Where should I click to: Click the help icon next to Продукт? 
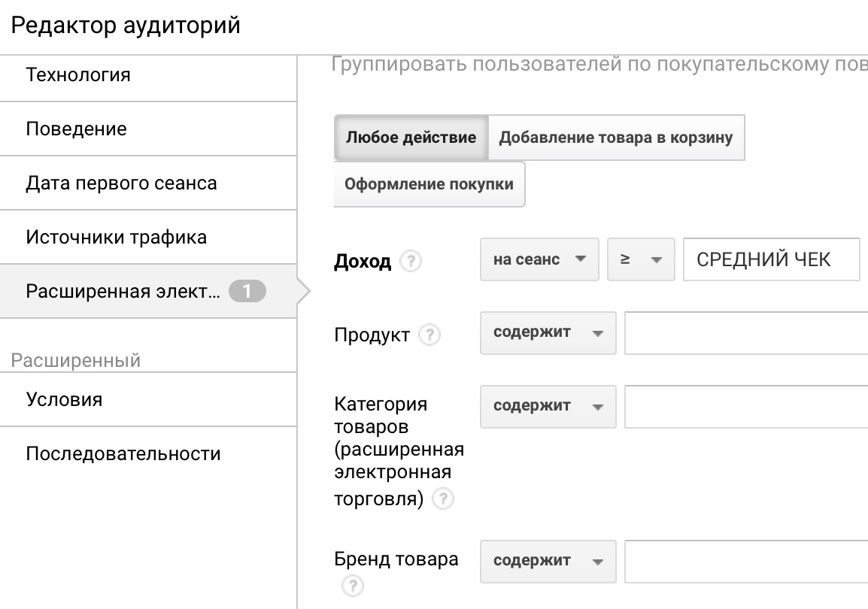tap(429, 335)
